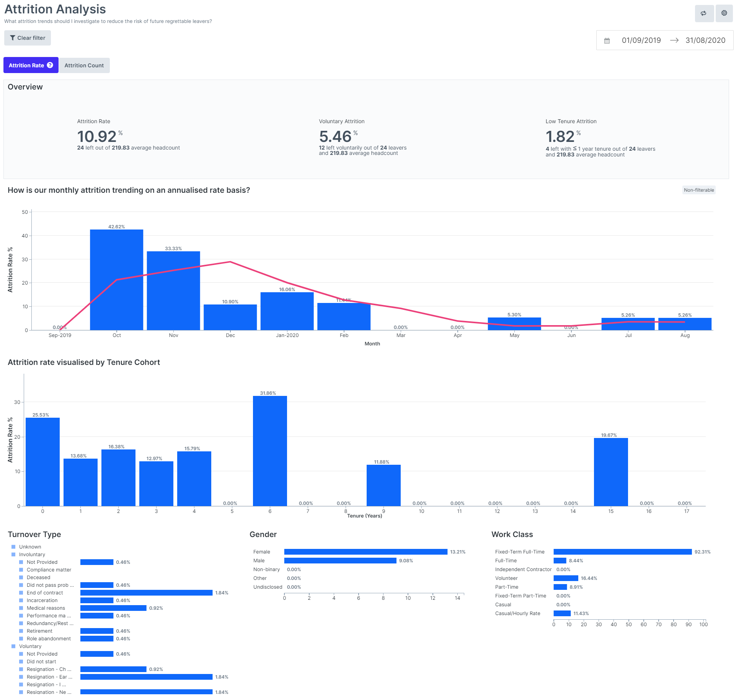The height and width of the screenshot is (700, 744).
Task: Open the settings gear icon
Action: tap(724, 13)
